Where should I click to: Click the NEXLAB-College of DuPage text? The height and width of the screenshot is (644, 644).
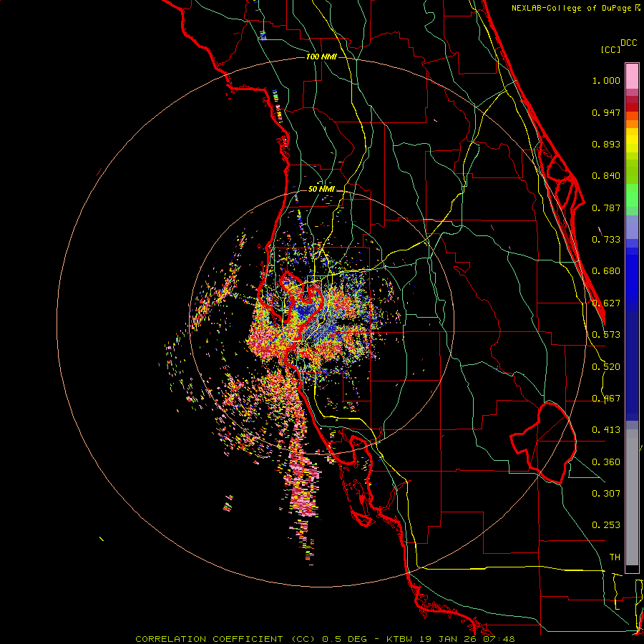pyautogui.click(x=572, y=7)
